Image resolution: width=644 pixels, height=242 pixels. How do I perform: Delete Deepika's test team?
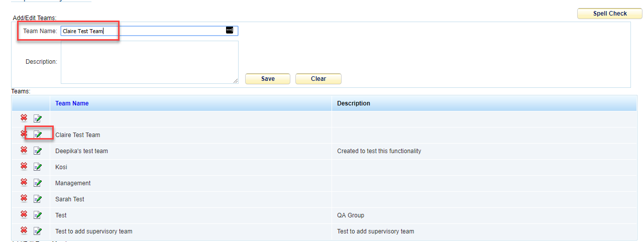pos(24,150)
